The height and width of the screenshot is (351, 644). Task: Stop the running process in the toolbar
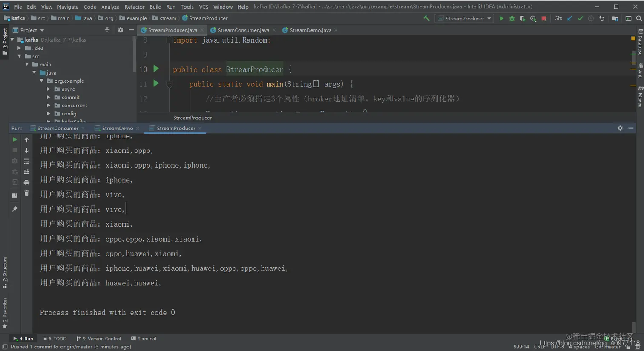pyautogui.click(x=543, y=18)
